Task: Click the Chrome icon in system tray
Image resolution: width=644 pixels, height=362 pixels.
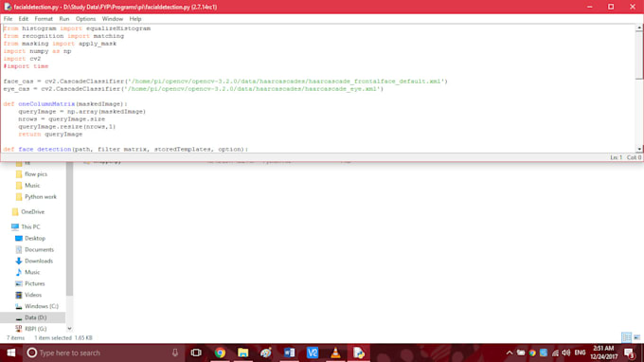Action: [x=532, y=353]
